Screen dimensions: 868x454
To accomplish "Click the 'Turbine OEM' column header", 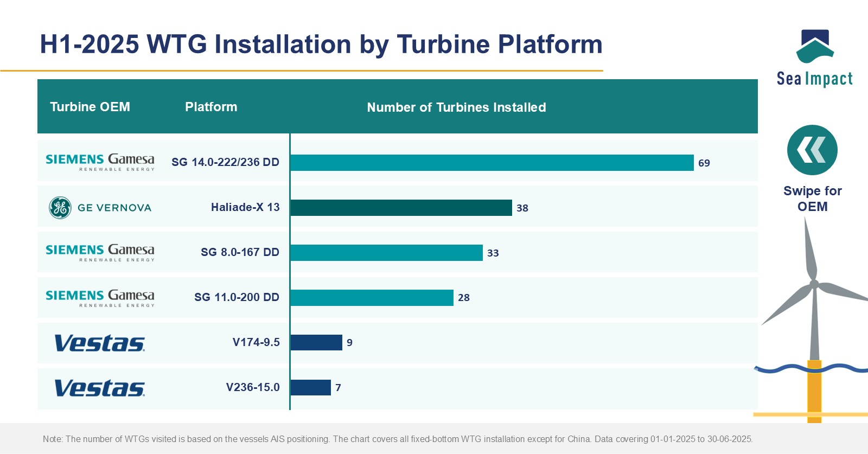I will pyautogui.click(x=90, y=107).
